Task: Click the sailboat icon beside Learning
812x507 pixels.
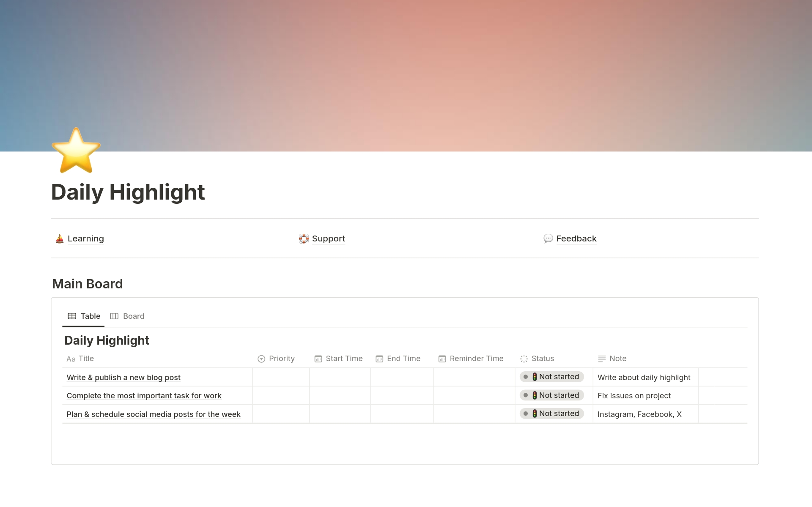Action: pyautogui.click(x=60, y=239)
